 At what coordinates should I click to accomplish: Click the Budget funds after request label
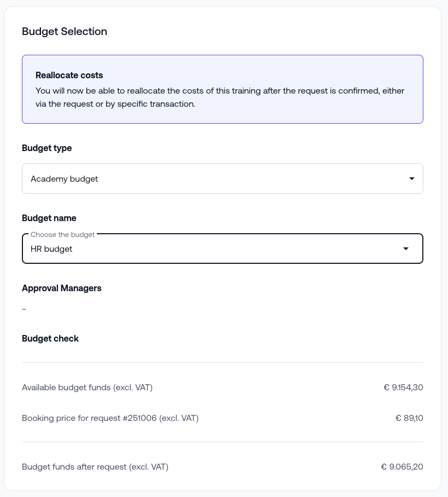click(x=95, y=467)
